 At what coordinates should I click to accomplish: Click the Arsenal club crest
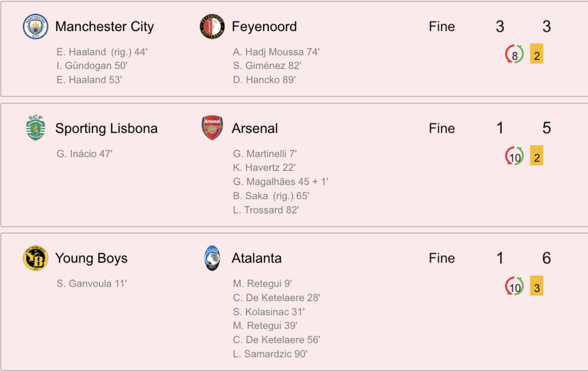(212, 128)
